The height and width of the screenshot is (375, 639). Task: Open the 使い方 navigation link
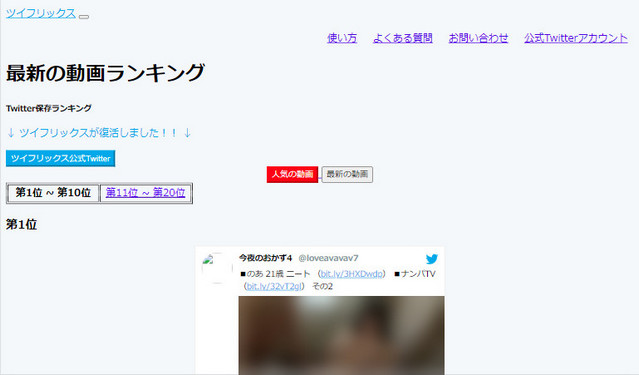click(342, 38)
